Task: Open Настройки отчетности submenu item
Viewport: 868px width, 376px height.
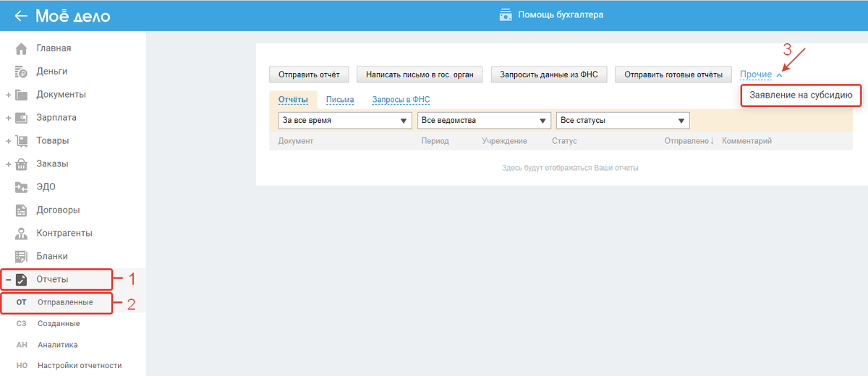Action: click(x=80, y=366)
